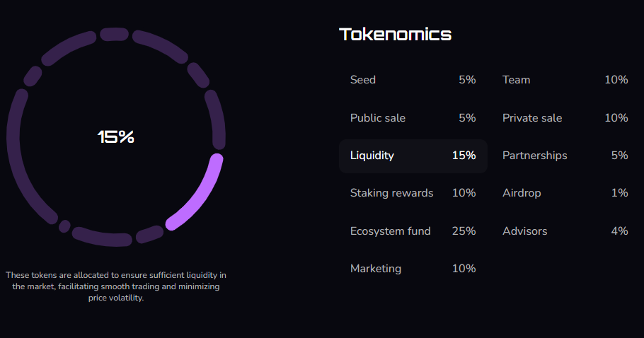Show the Advisors allocation
Screen dimensions: 644x338
point(565,231)
